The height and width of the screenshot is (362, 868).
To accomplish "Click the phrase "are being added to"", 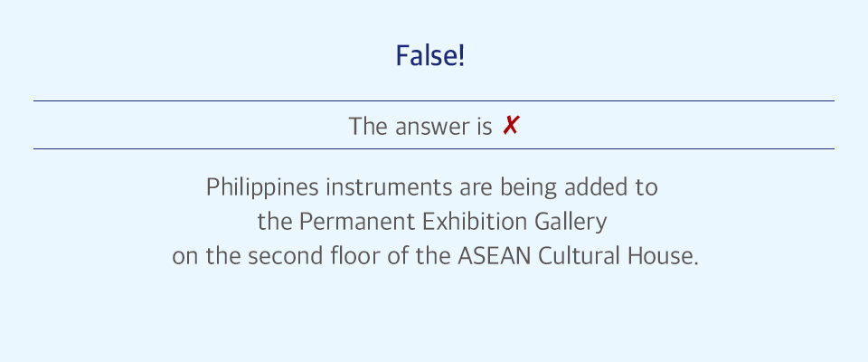I will click(558, 186).
